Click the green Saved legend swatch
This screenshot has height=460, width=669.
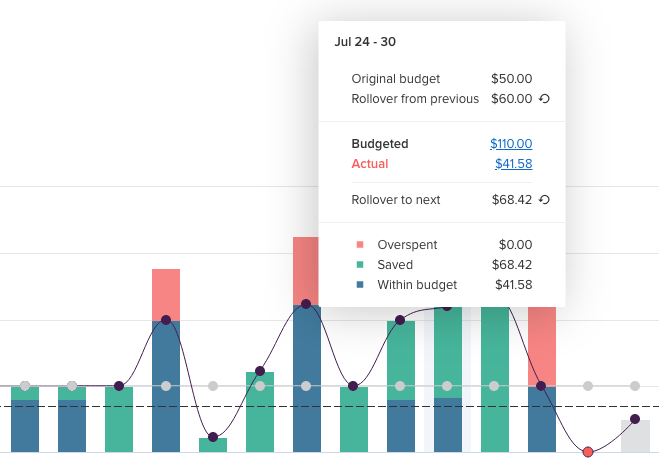[x=360, y=265]
